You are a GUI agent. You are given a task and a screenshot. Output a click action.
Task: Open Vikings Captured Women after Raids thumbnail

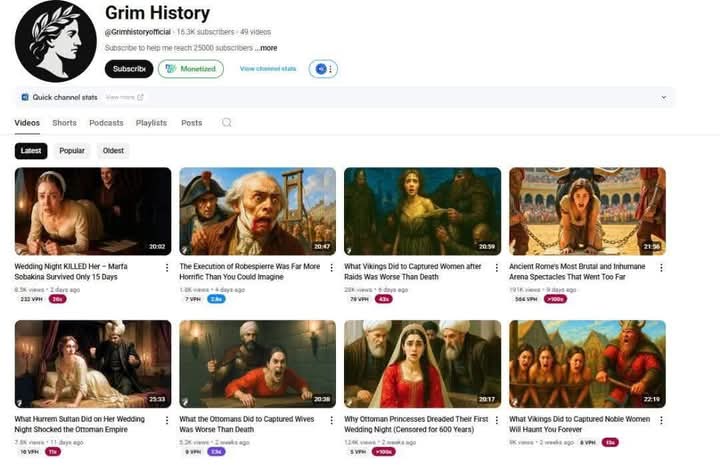[x=422, y=211]
